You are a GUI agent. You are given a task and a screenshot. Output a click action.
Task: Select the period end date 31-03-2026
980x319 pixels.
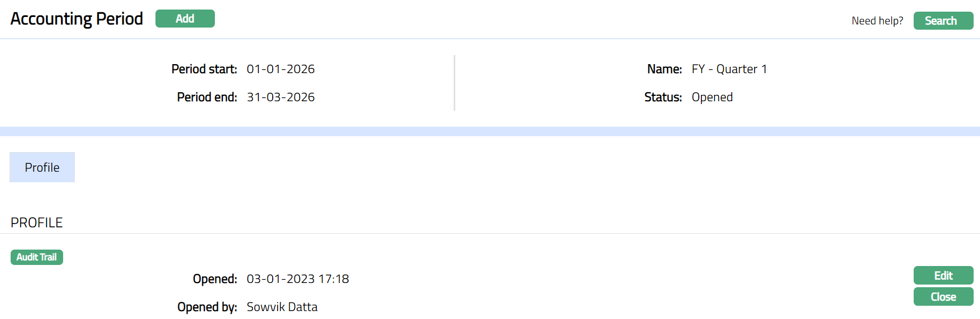[x=281, y=97]
